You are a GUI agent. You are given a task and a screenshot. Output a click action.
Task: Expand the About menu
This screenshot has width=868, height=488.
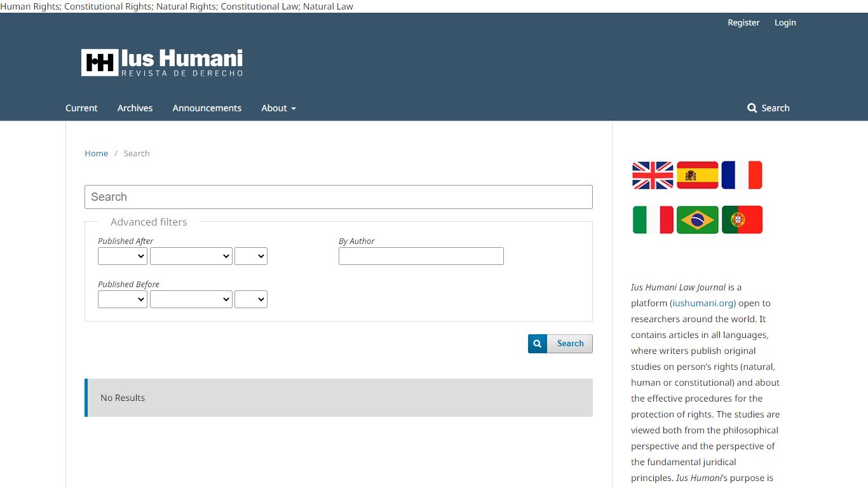tap(278, 108)
